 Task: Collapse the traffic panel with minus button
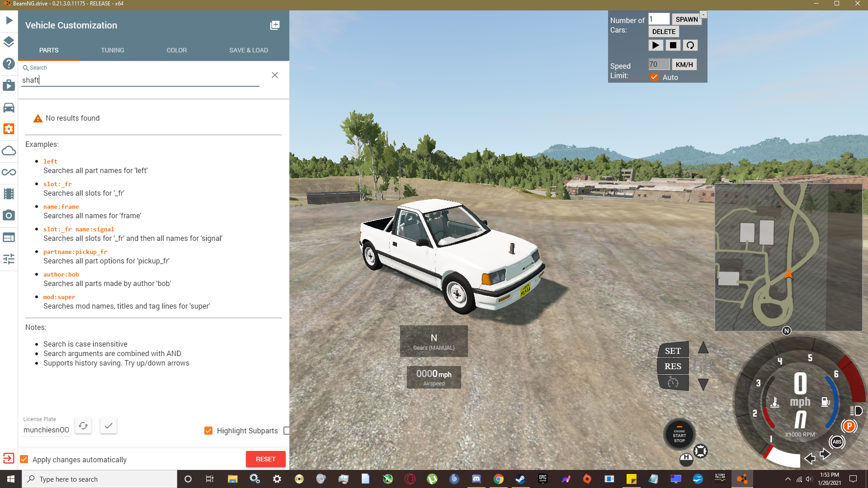coord(703,14)
